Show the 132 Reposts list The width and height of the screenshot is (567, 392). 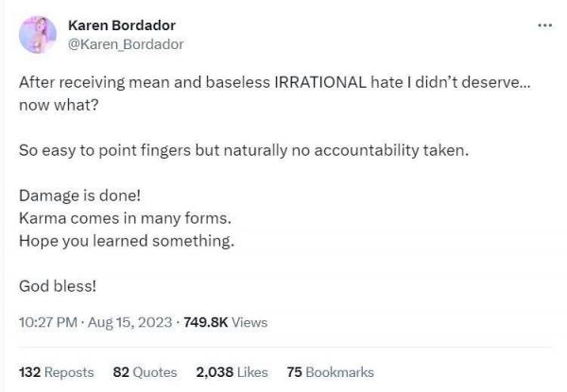(x=57, y=372)
